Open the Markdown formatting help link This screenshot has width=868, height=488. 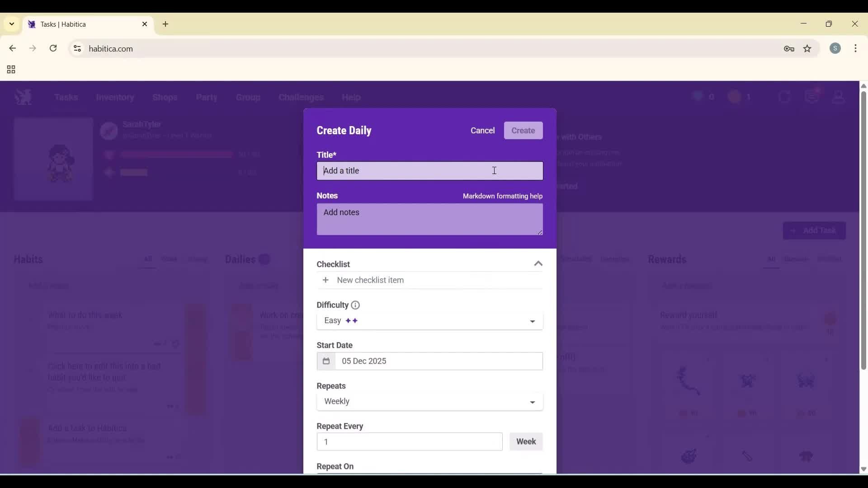(x=502, y=196)
